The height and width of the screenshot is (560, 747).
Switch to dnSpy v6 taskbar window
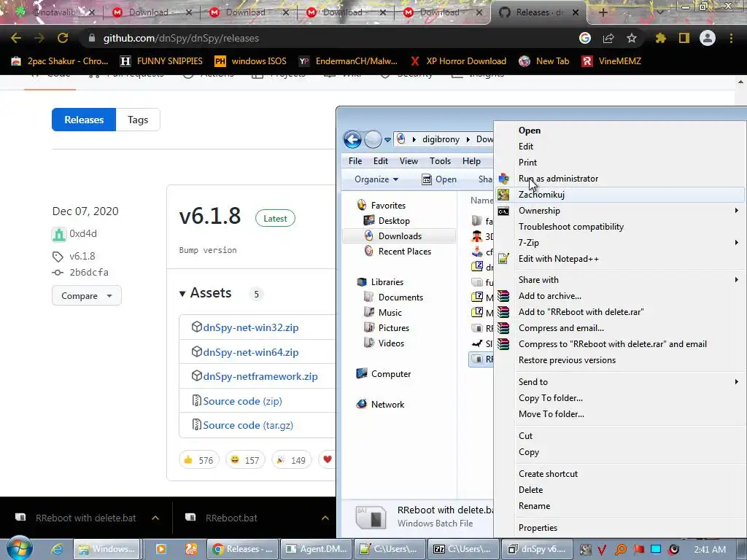click(x=537, y=549)
